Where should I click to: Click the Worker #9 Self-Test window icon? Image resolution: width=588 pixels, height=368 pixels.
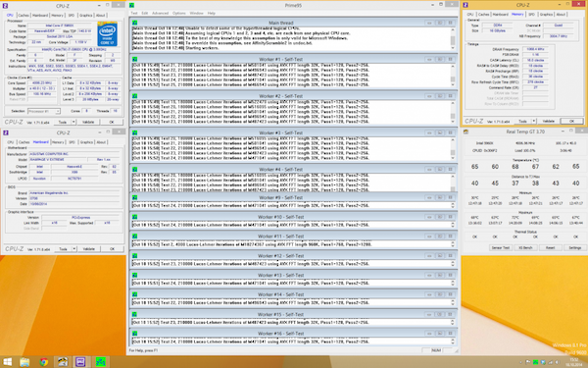pyautogui.click(x=134, y=197)
